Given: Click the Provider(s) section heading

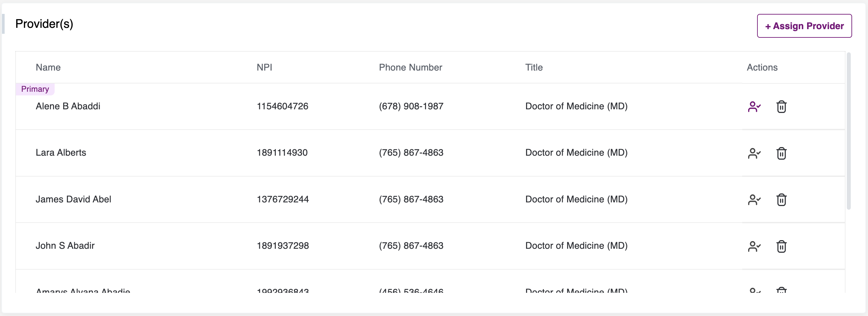Looking at the screenshot, I should point(44,24).
